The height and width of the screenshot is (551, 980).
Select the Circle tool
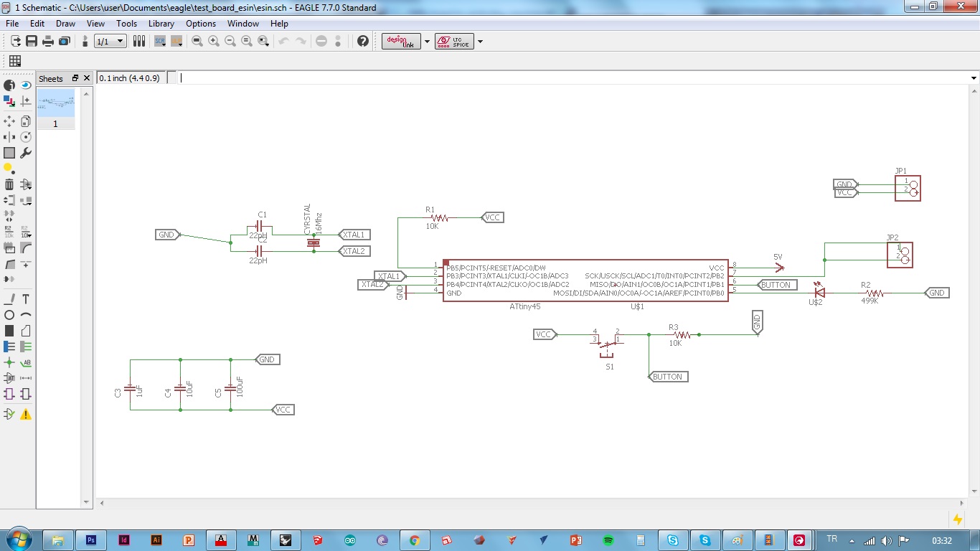(9, 315)
